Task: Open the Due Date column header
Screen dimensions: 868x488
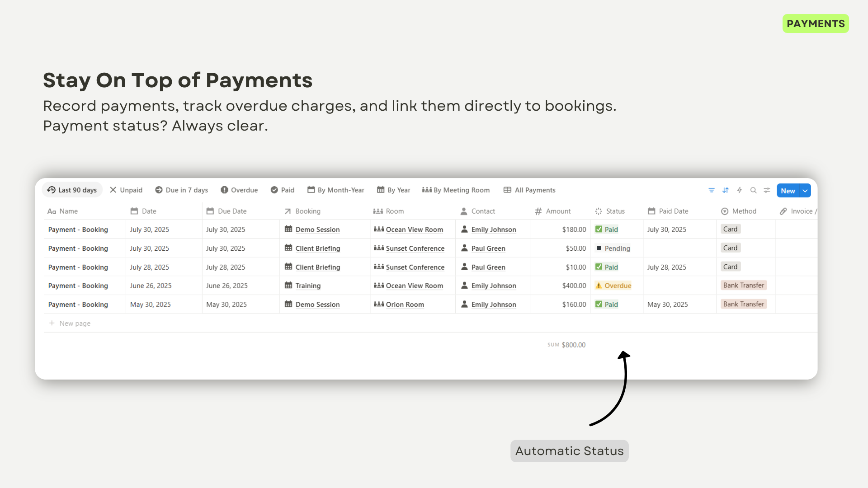Action: pyautogui.click(x=226, y=211)
